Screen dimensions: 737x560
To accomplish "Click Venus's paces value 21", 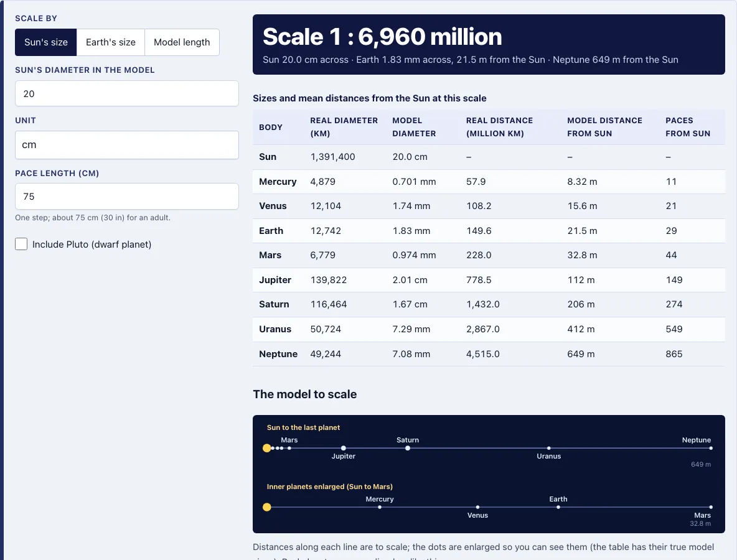I will pyautogui.click(x=671, y=206).
